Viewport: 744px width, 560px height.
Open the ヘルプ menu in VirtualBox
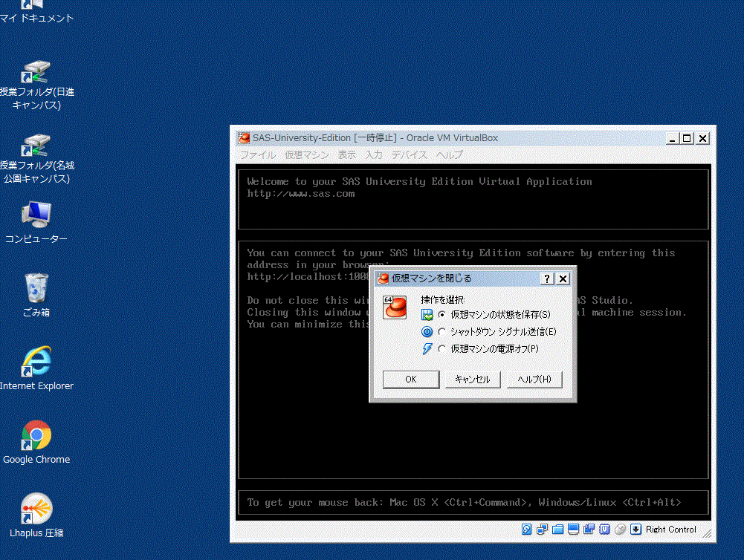click(x=449, y=155)
